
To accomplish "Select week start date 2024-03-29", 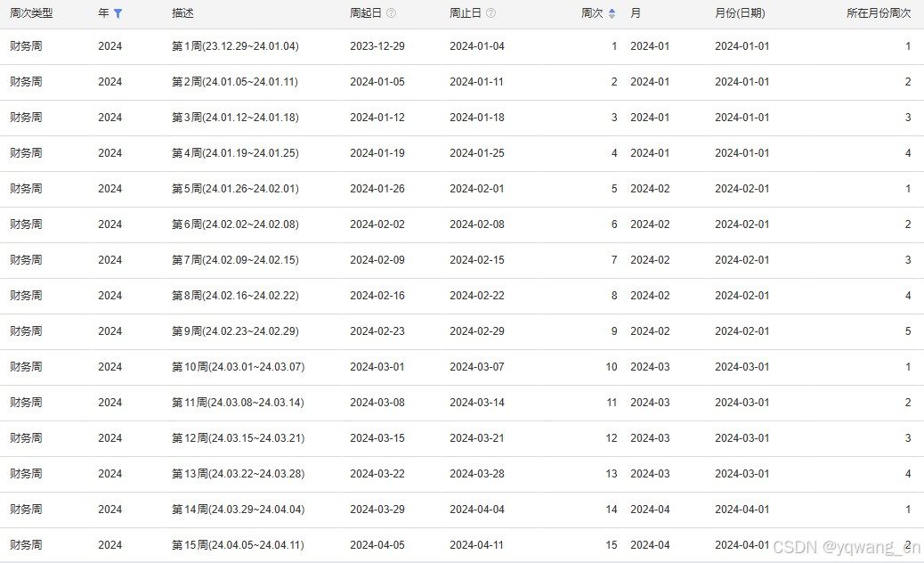I will pyautogui.click(x=377, y=510).
